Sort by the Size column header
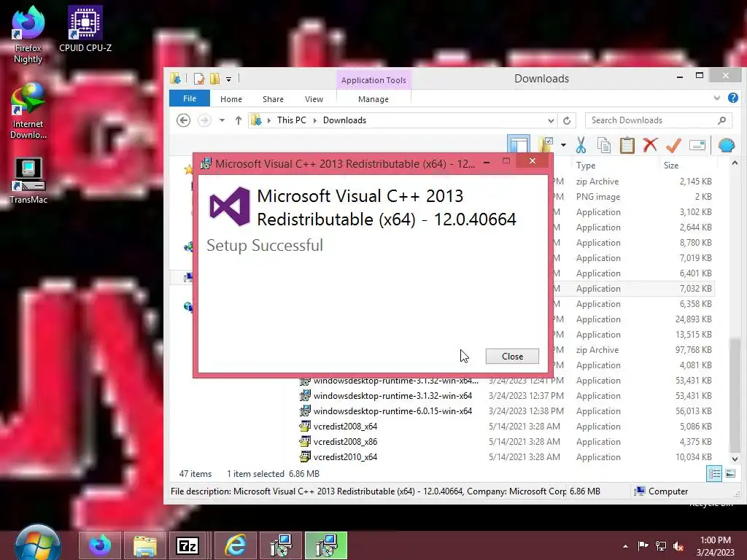747x560 pixels. (671, 166)
